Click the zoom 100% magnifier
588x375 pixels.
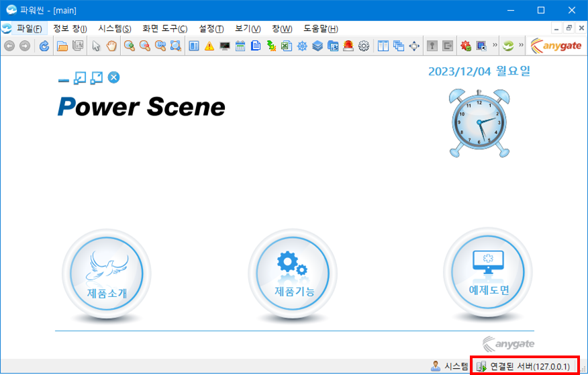(x=160, y=46)
